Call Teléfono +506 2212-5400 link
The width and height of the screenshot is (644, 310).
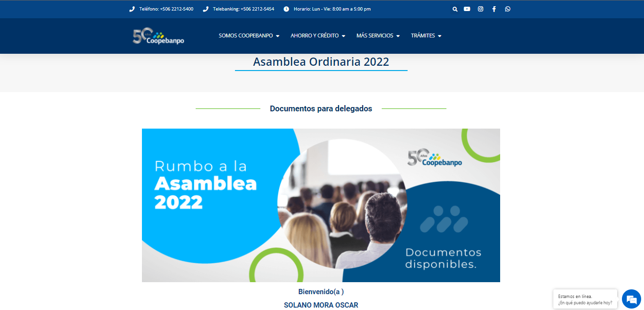166,9
